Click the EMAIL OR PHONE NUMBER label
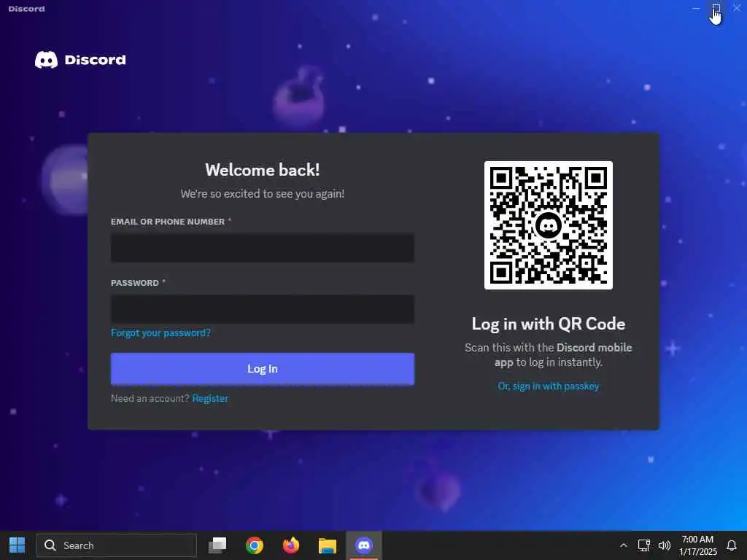Screen dimensions: 747x560 (168, 222)
